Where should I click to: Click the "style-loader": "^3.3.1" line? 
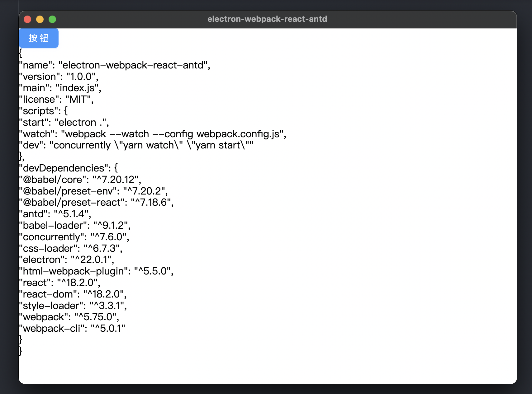[x=73, y=306]
